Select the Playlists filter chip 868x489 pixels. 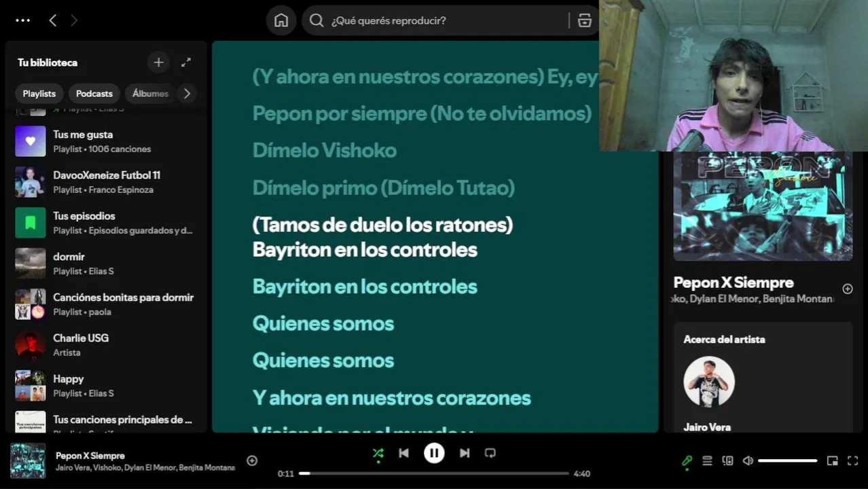(x=39, y=94)
